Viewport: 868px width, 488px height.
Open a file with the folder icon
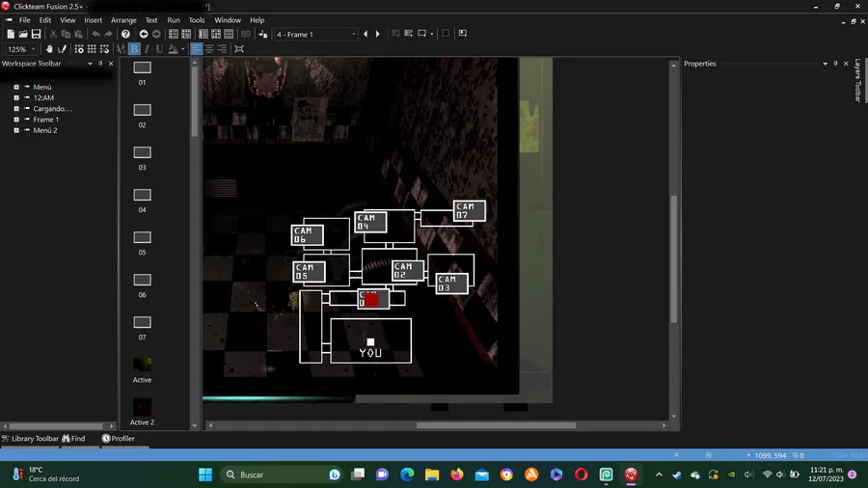pos(23,35)
